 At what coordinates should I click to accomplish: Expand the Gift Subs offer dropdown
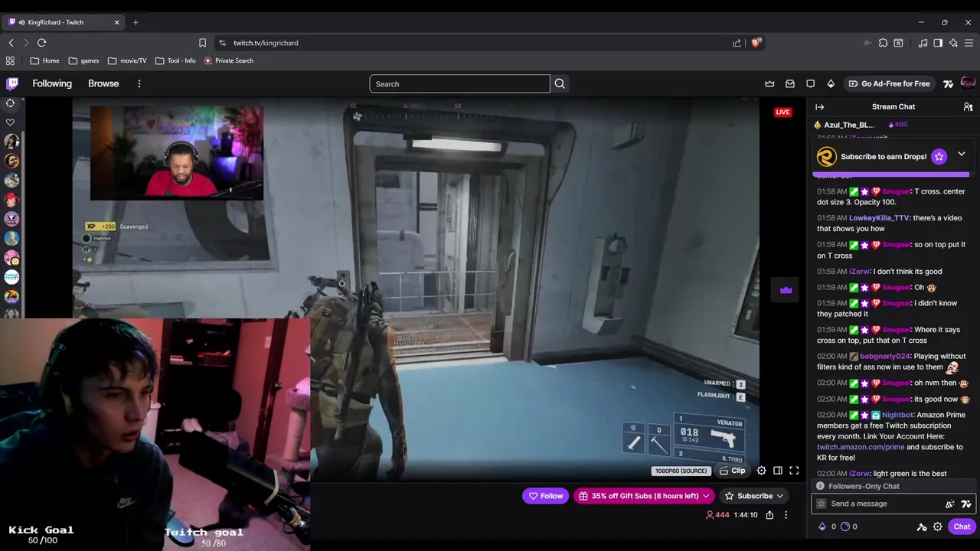tap(706, 496)
